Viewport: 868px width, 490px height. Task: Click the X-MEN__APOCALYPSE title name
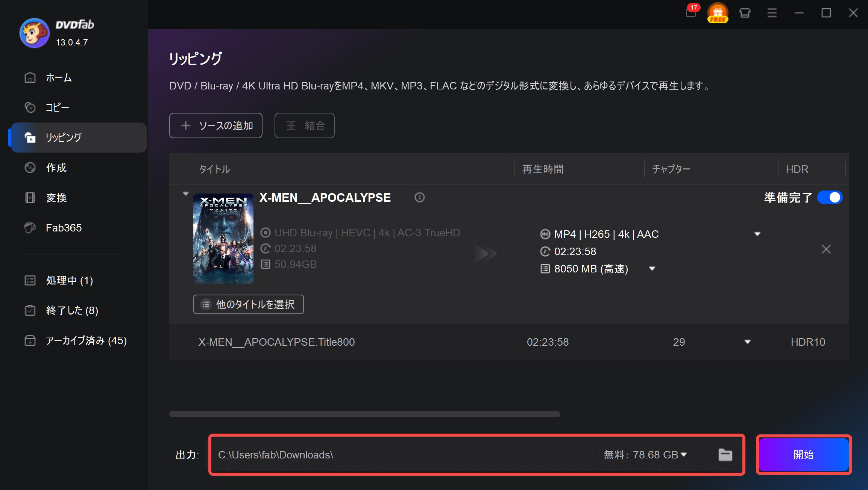coord(325,198)
